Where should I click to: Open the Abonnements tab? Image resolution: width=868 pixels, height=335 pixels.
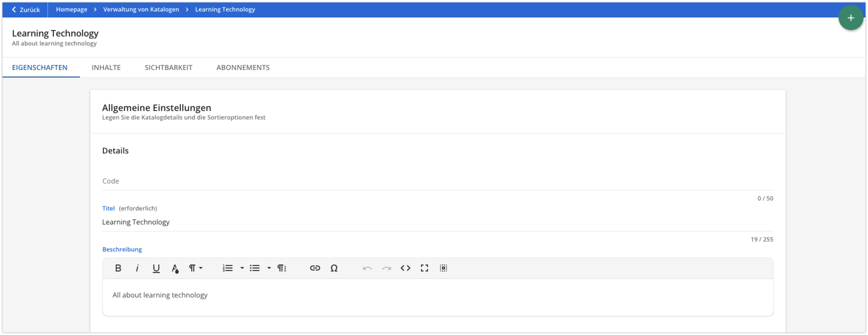243,67
